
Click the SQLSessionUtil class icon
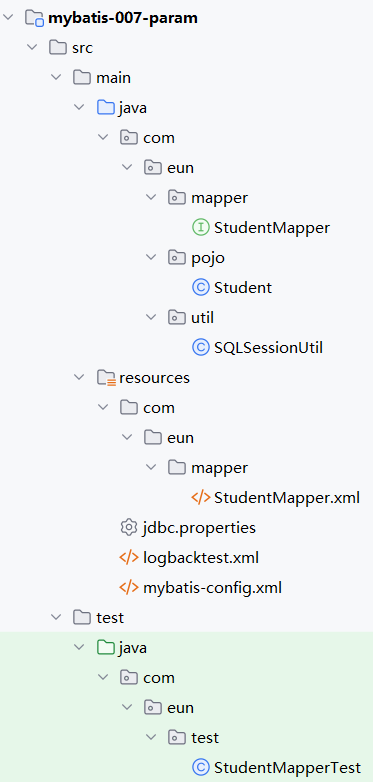point(200,348)
